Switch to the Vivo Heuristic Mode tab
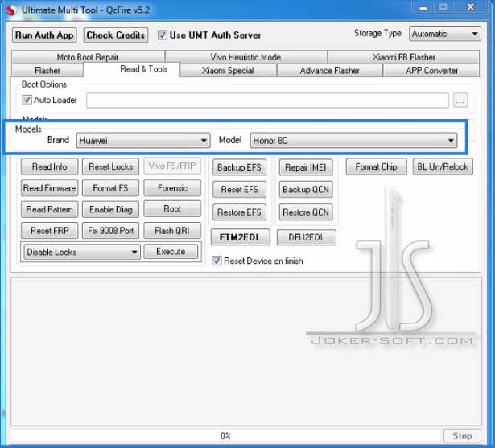The width and height of the screenshot is (495, 448). 245,57
